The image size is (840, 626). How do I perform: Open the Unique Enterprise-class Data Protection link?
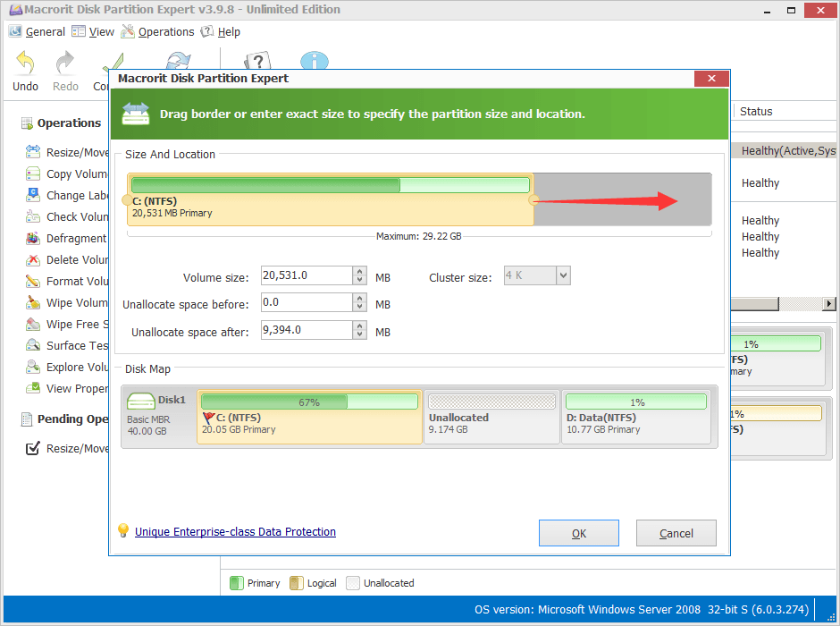[235, 531]
